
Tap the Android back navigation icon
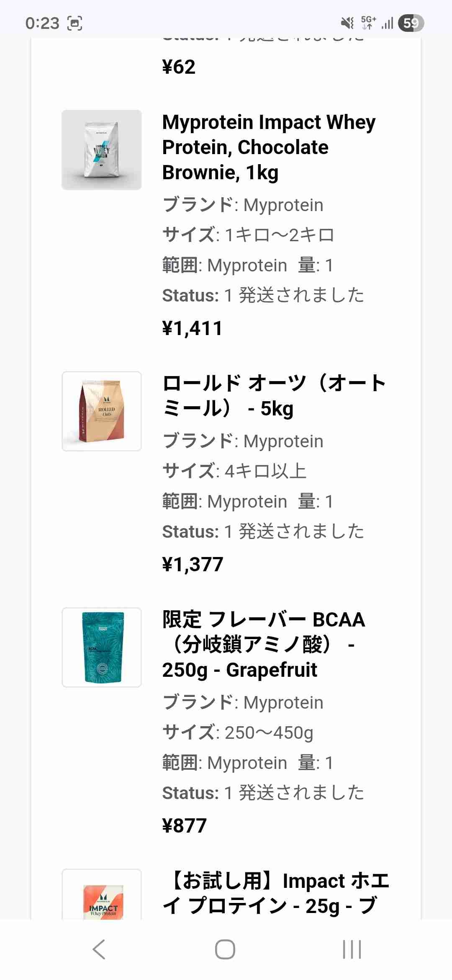tap(99, 949)
